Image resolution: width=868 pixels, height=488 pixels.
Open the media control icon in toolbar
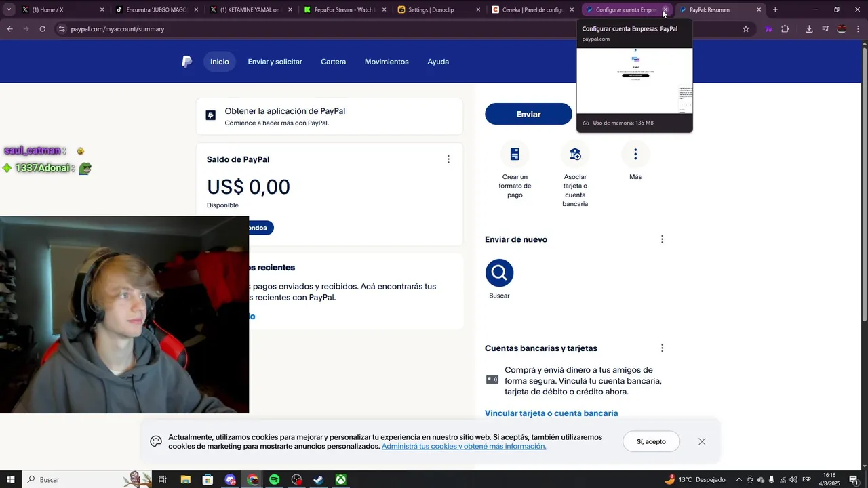pyautogui.click(x=825, y=29)
